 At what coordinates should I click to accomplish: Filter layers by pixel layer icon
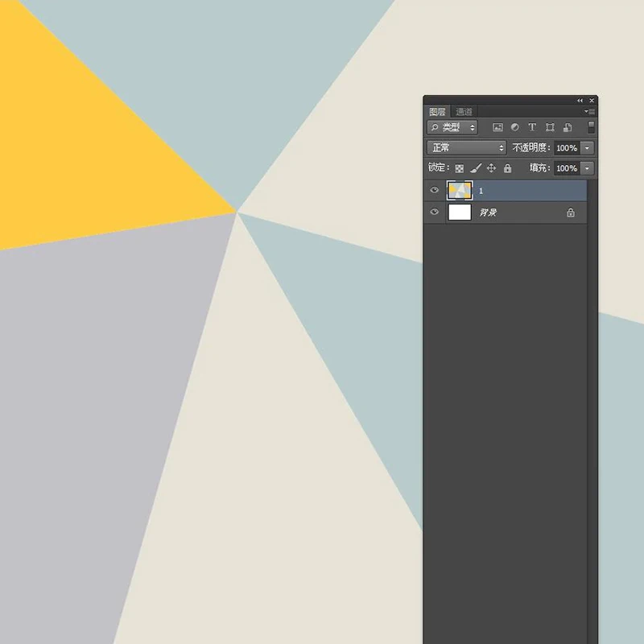pos(497,127)
